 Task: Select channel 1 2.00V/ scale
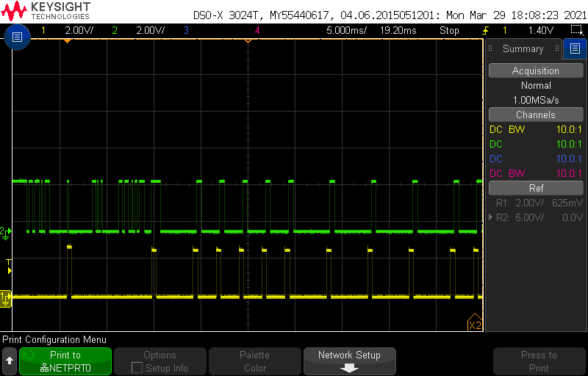(x=79, y=30)
